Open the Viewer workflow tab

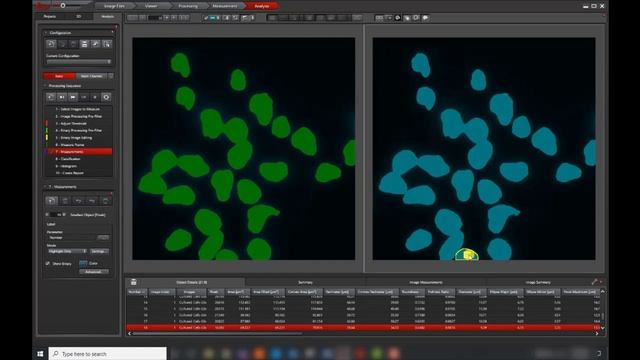[x=151, y=6]
